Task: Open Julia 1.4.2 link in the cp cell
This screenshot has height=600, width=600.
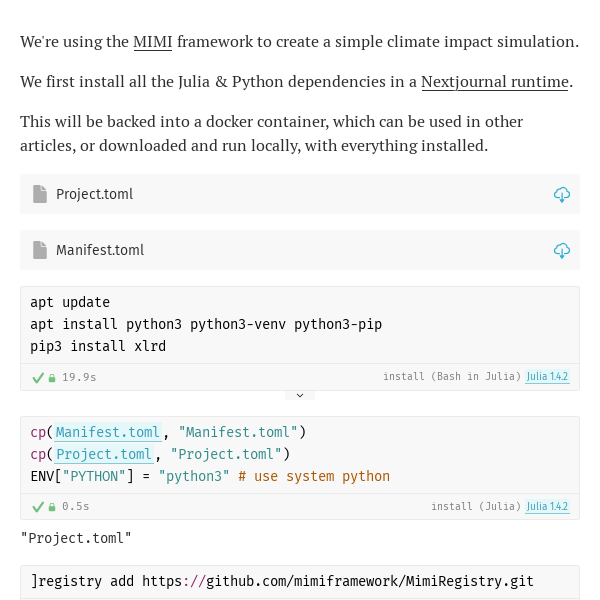Action: point(547,507)
